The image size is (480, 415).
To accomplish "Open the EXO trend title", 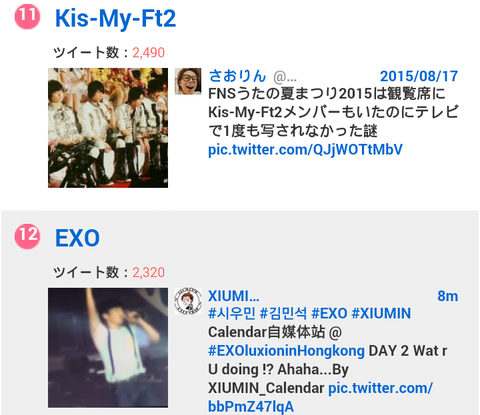I will click(77, 238).
